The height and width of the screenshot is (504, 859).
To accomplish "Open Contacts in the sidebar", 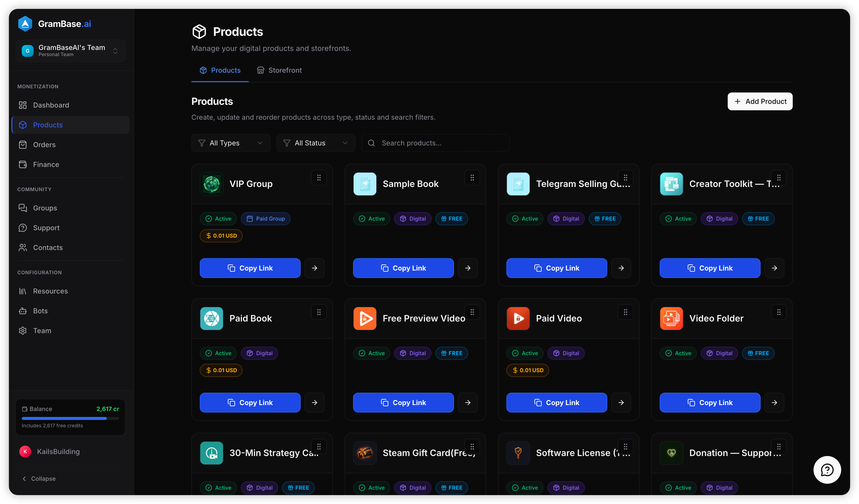I will pyautogui.click(x=70, y=248).
